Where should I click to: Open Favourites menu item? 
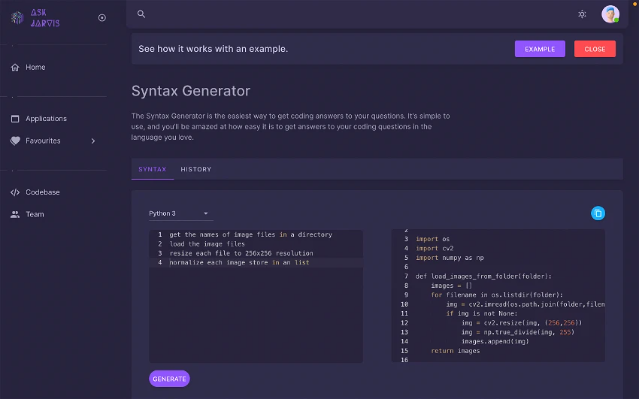pos(43,141)
